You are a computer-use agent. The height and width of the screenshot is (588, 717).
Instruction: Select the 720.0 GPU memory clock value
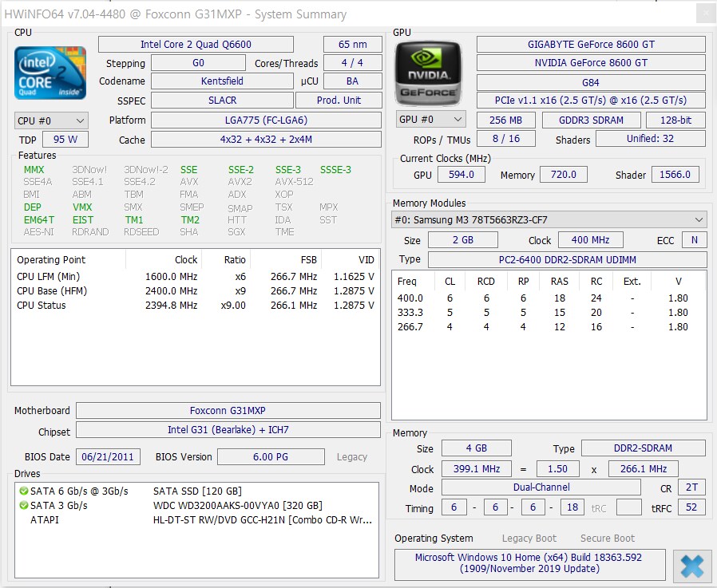point(564,175)
